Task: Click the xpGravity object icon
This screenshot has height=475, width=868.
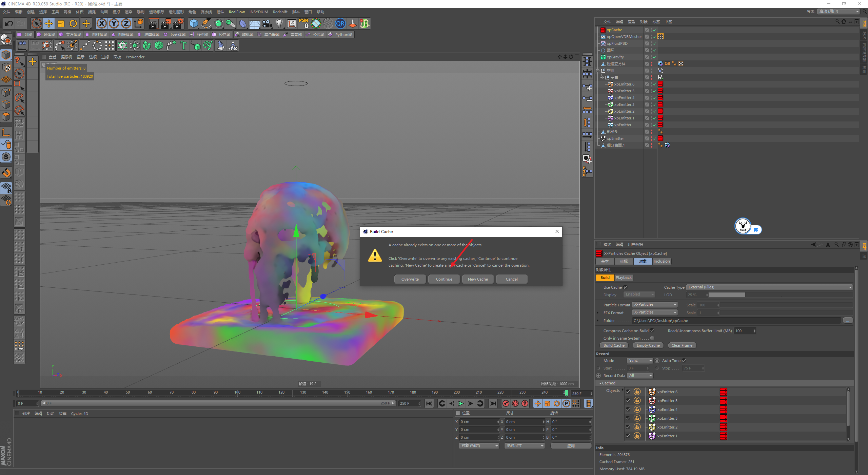Action: coord(603,57)
